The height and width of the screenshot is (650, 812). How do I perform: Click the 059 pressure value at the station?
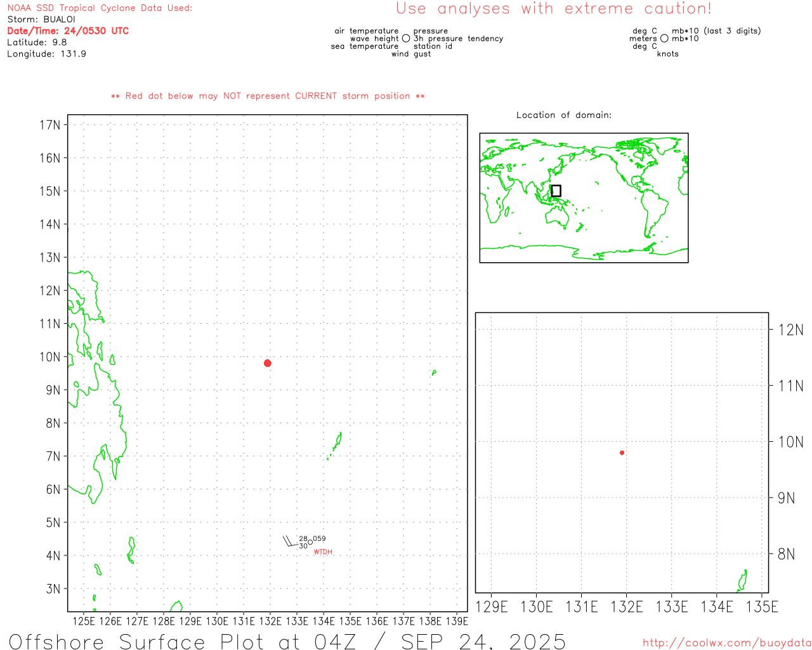(x=320, y=538)
